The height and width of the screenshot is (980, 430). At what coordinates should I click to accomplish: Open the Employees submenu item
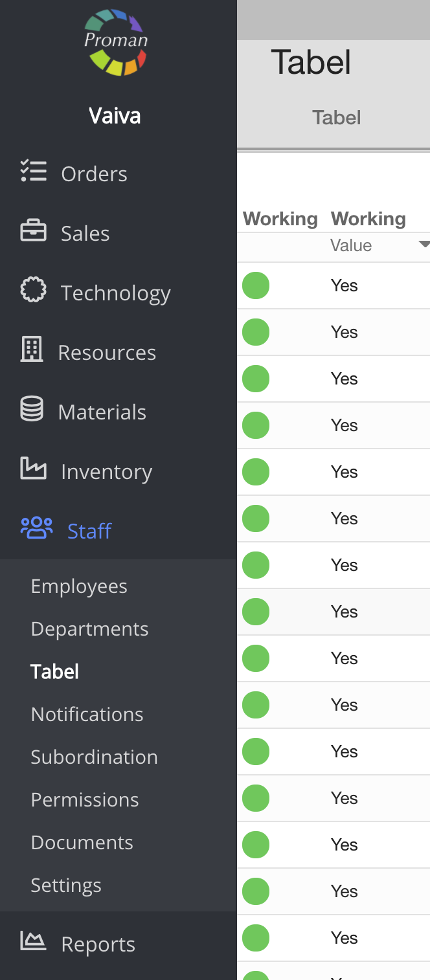click(79, 586)
